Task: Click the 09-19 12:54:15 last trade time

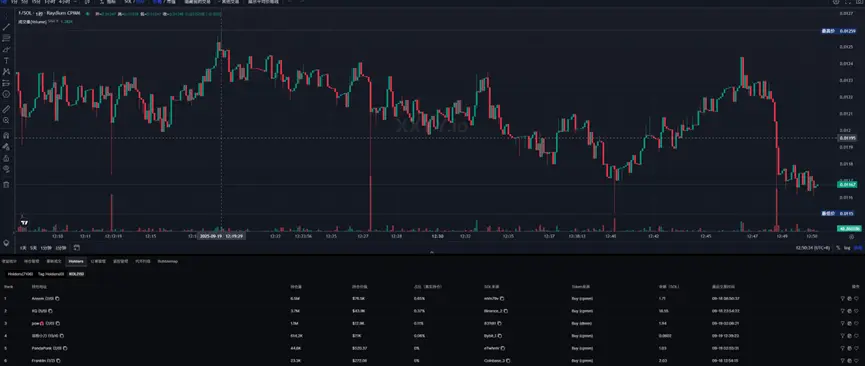Action: [x=726, y=361]
